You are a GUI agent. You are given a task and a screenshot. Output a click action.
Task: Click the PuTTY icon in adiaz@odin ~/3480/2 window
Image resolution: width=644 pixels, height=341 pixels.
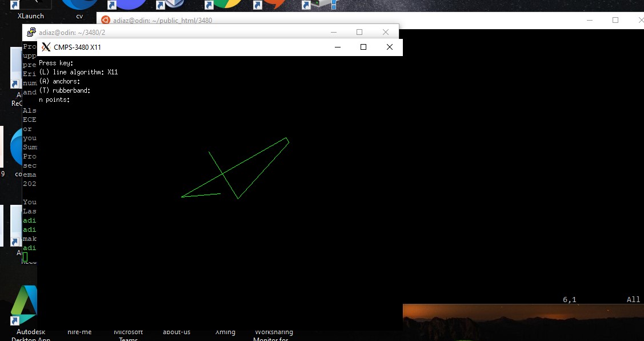coord(31,32)
